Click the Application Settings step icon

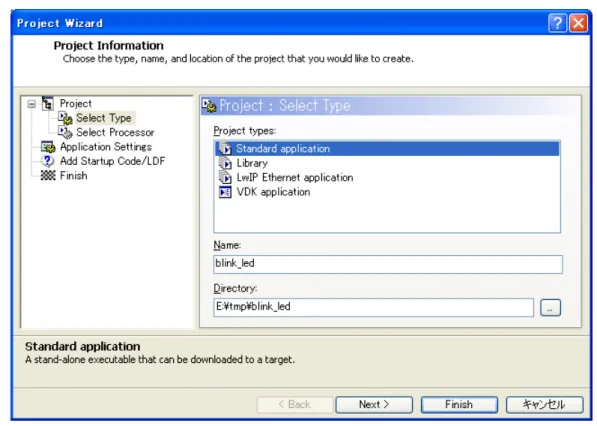coord(48,147)
